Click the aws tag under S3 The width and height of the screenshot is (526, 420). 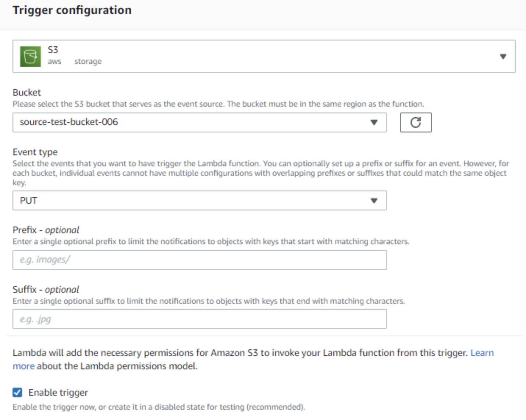pyautogui.click(x=54, y=61)
